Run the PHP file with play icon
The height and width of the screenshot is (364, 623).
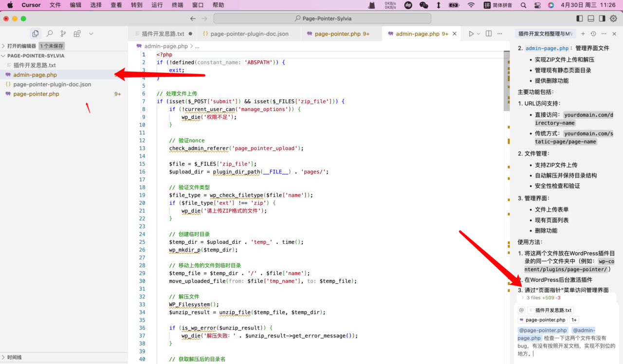[x=471, y=34]
